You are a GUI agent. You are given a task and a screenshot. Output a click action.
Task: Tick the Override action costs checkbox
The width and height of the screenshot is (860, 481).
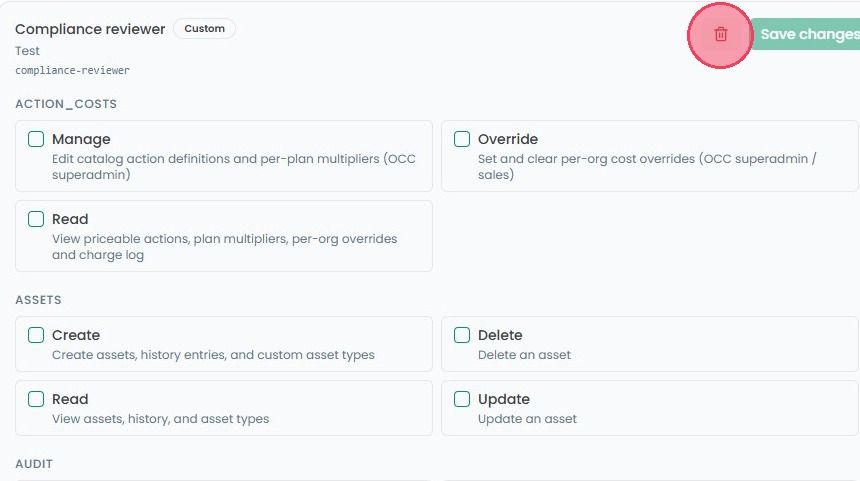click(462, 139)
